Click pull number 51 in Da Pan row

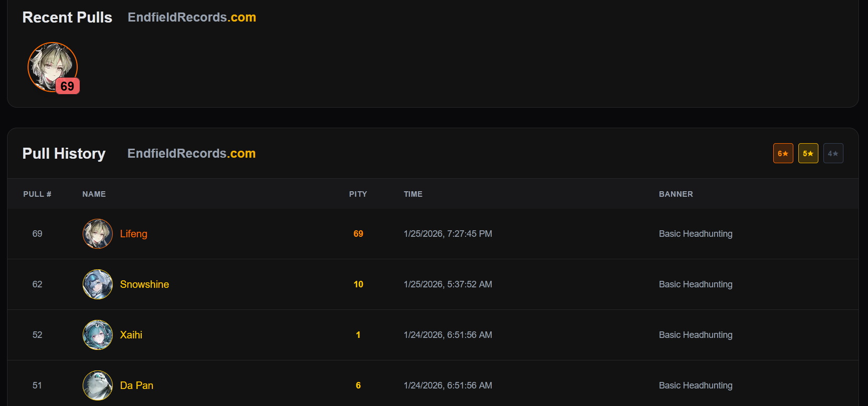pos(37,385)
